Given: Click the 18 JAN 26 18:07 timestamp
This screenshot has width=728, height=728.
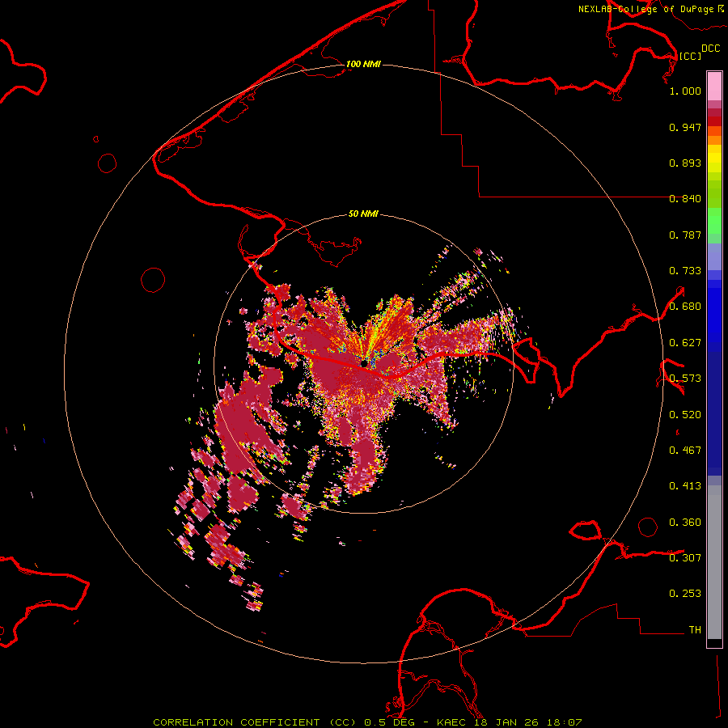Looking at the screenshot, I should [x=528, y=722].
